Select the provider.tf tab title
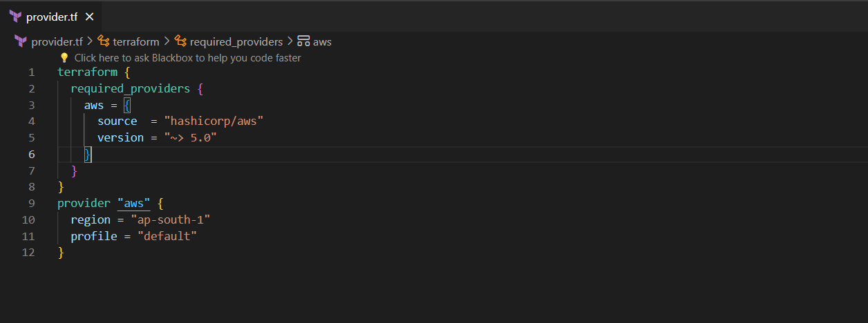 click(51, 17)
